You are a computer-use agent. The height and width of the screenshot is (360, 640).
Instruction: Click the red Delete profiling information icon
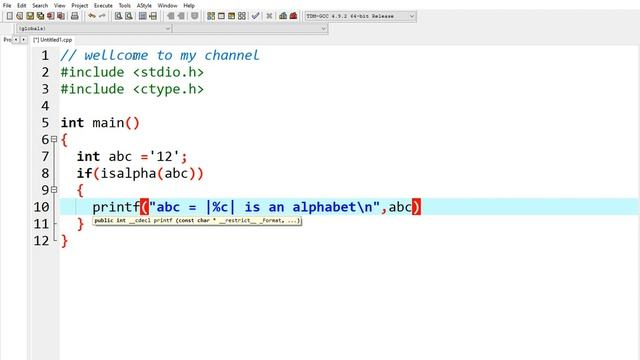click(293, 16)
